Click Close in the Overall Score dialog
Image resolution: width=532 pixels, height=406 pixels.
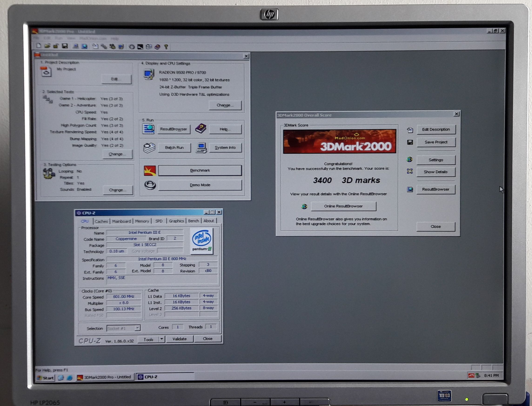pos(436,227)
